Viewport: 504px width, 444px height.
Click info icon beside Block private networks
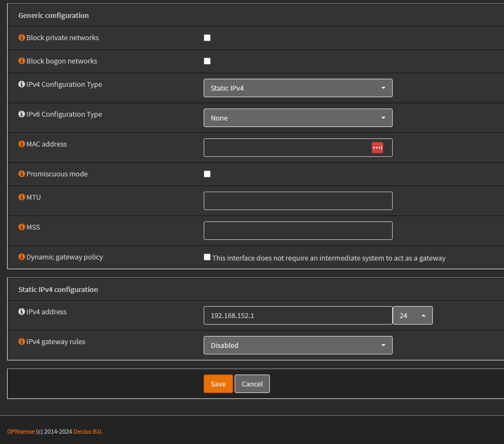click(22, 37)
